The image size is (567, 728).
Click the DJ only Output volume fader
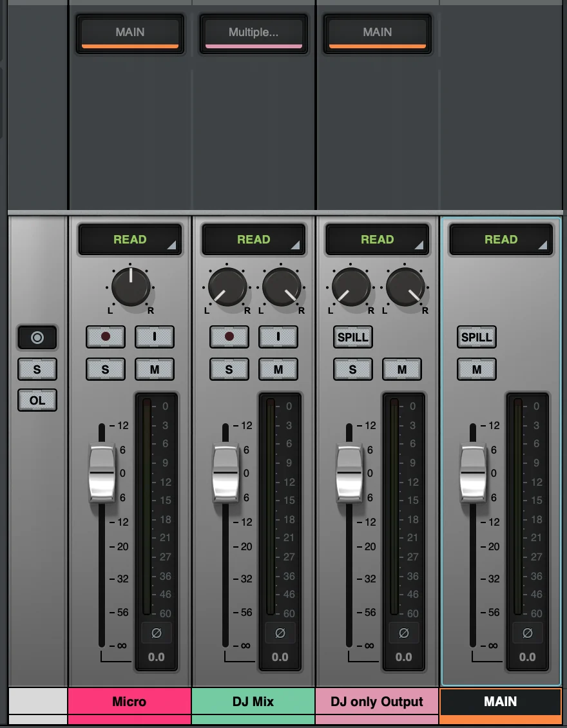[x=349, y=473]
